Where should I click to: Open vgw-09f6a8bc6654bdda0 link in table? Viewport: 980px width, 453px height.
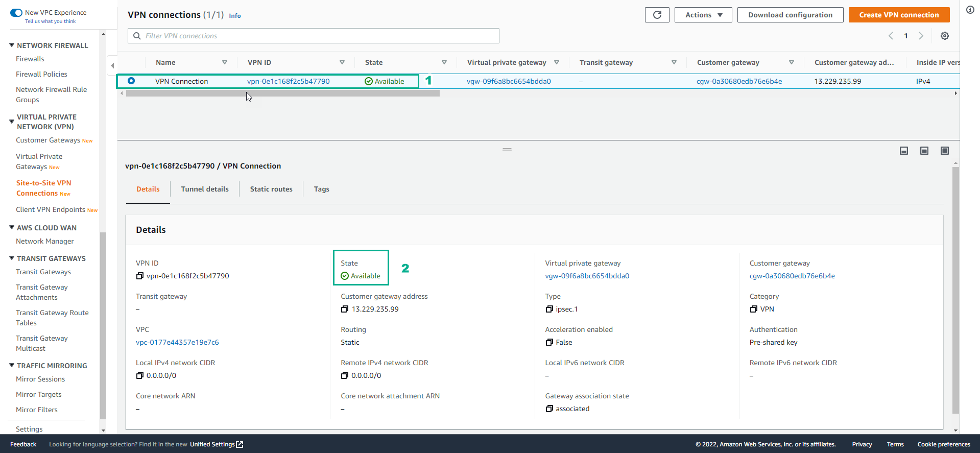(x=509, y=81)
